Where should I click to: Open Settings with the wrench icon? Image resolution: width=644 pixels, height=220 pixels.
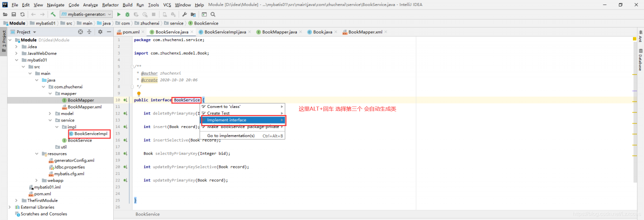(x=185, y=15)
